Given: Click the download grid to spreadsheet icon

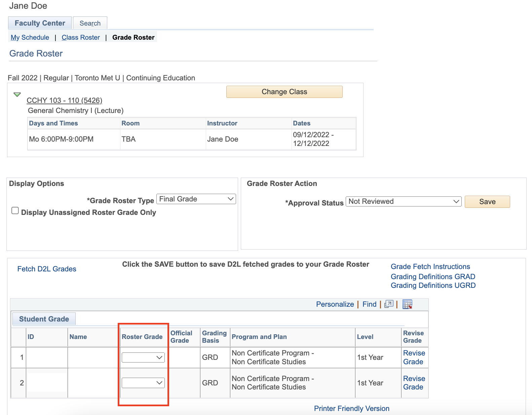Looking at the screenshot, I should pyautogui.click(x=407, y=304).
